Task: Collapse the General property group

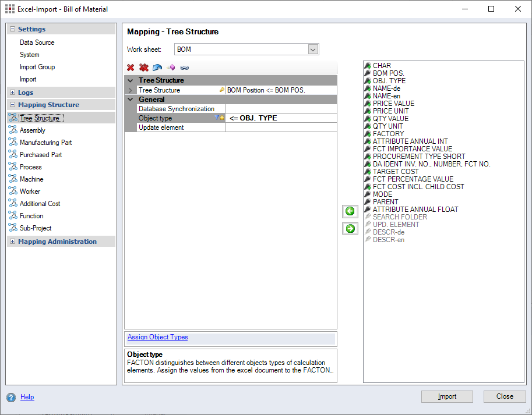Action: click(130, 100)
